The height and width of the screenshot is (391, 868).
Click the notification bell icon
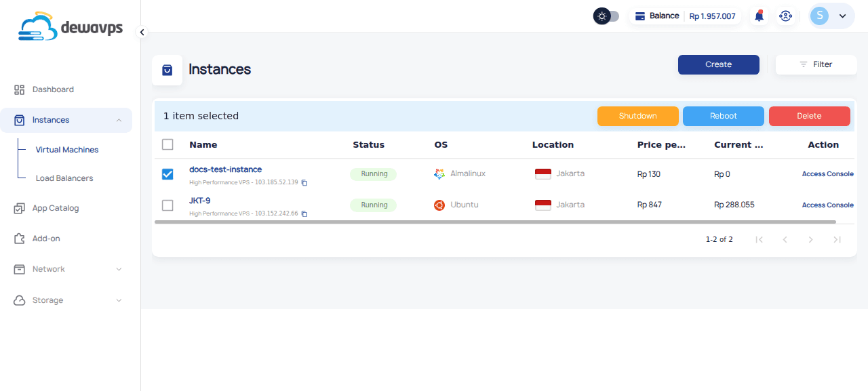click(x=759, y=16)
